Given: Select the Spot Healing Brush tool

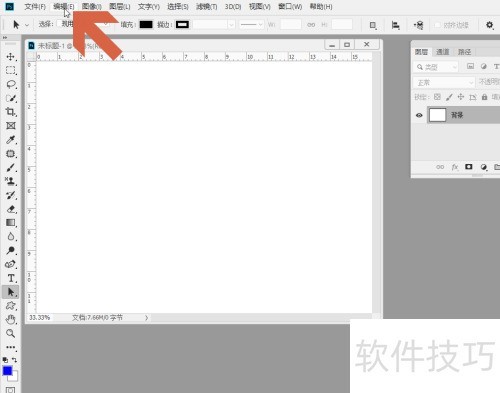Looking at the screenshot, I should point(11,154).
